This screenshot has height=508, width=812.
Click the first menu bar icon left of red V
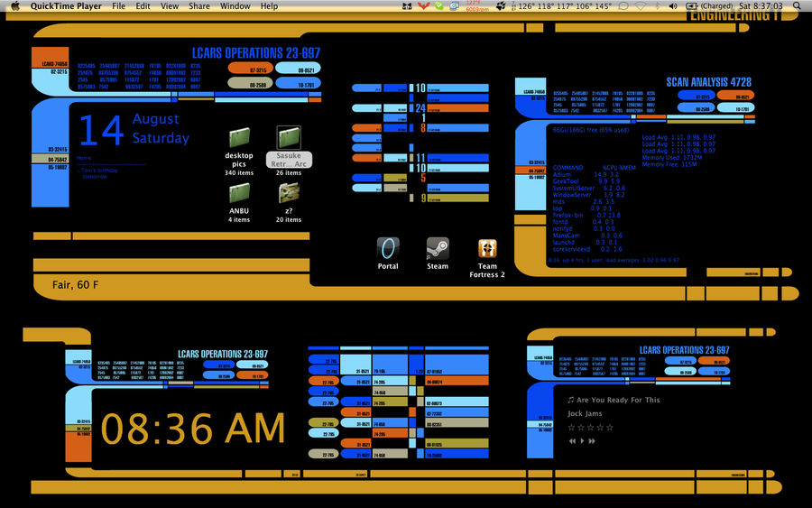(408, 6)
